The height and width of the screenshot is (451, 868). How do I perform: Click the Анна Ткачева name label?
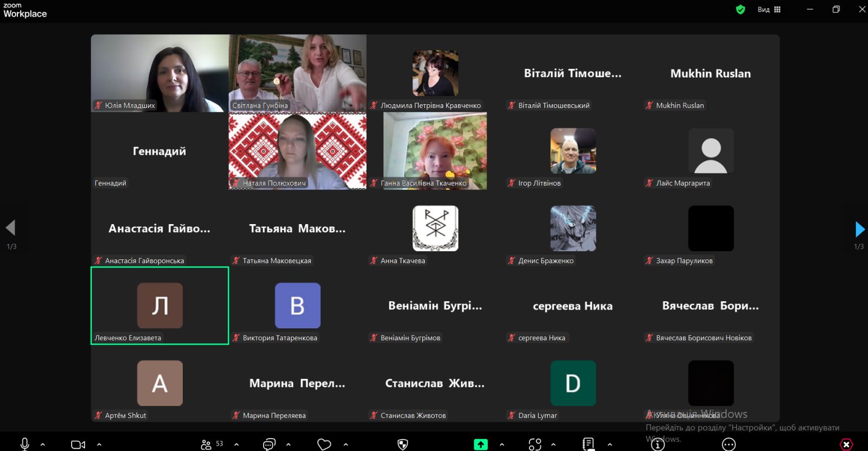click(x=403, y=261)
